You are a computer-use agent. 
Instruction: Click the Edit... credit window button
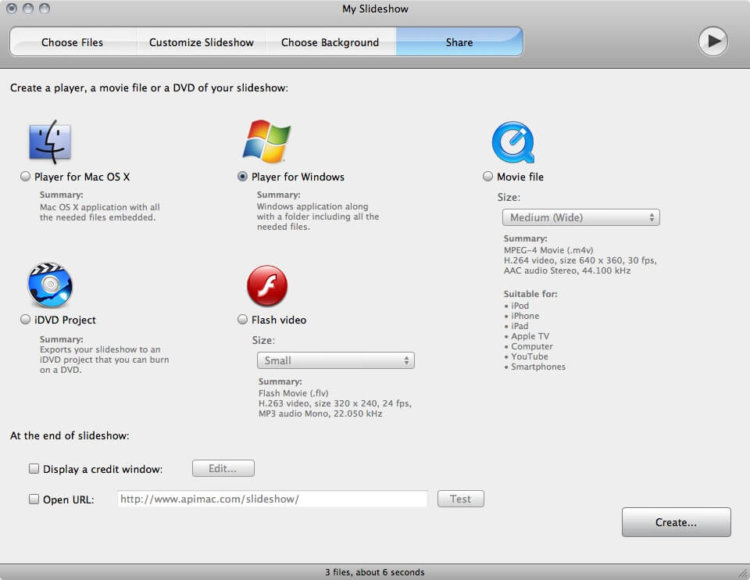223,469
